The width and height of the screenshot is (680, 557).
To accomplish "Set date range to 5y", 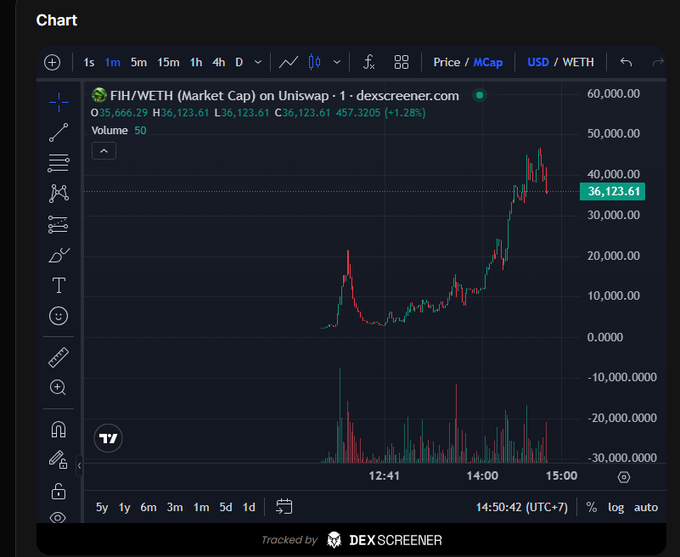I will tap(102, 507).
